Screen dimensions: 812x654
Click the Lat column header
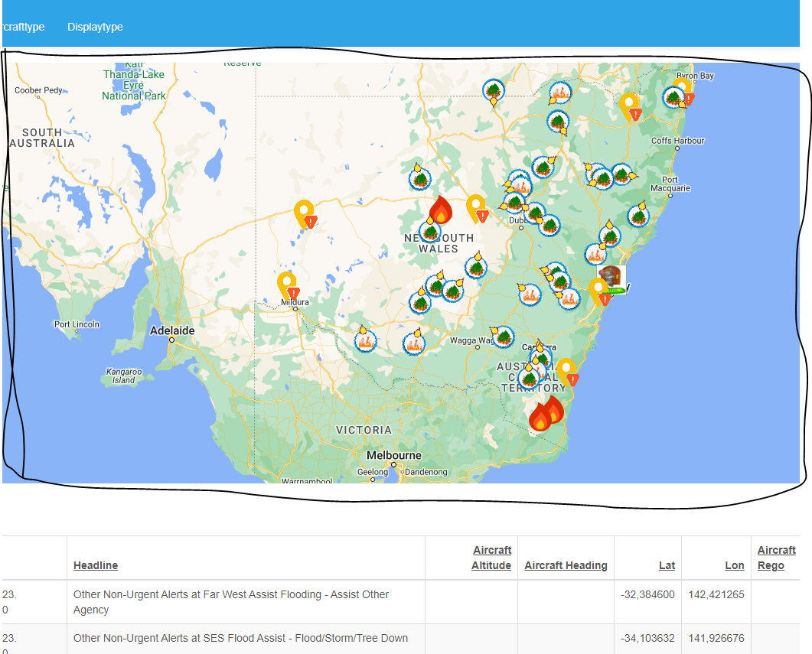pos(667,565)
